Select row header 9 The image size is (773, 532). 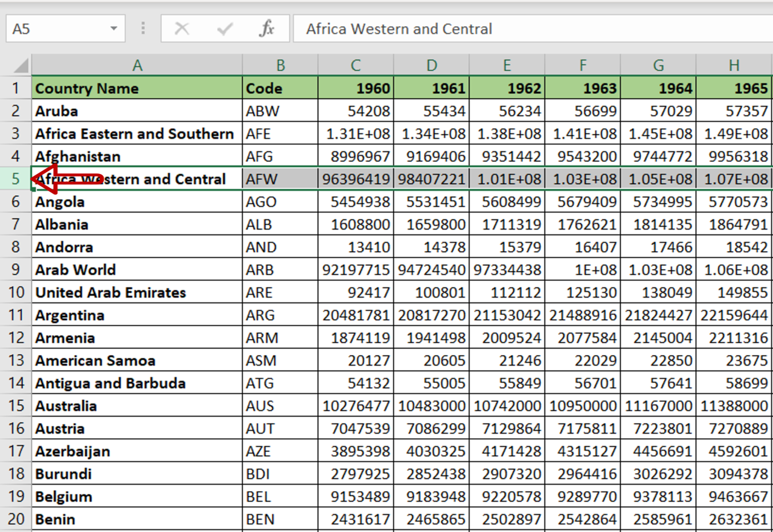click(16, 270)
